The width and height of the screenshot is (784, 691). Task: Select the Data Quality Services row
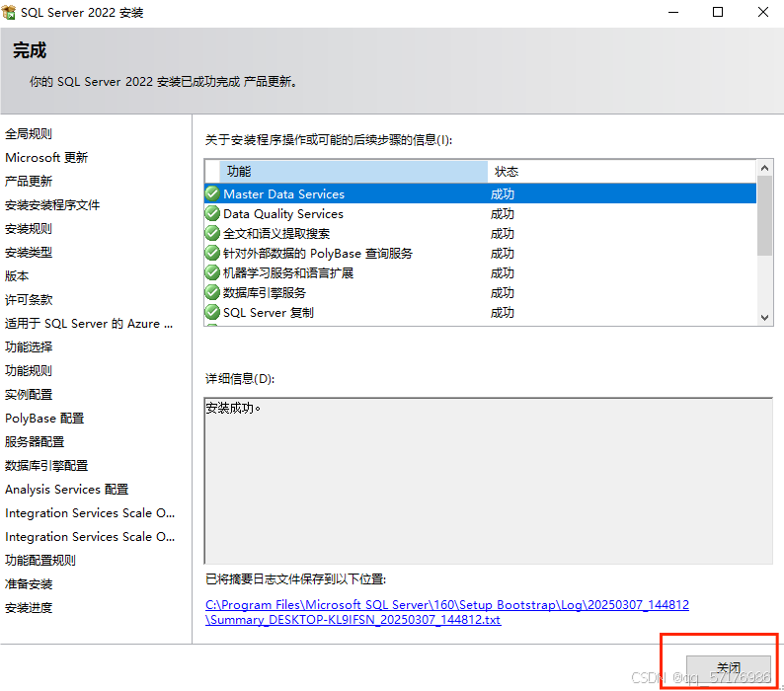pyautogui.click(x=480, y=213)
